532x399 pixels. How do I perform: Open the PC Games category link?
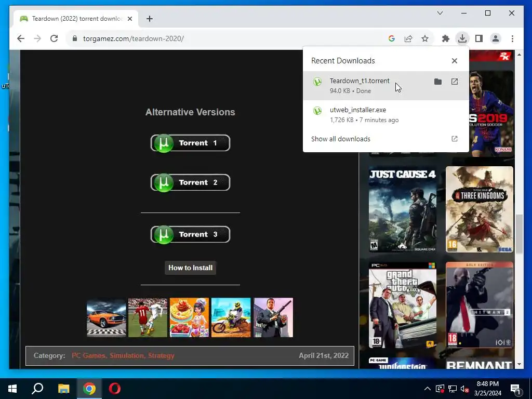pyautogui.click(x=89, y=355)
